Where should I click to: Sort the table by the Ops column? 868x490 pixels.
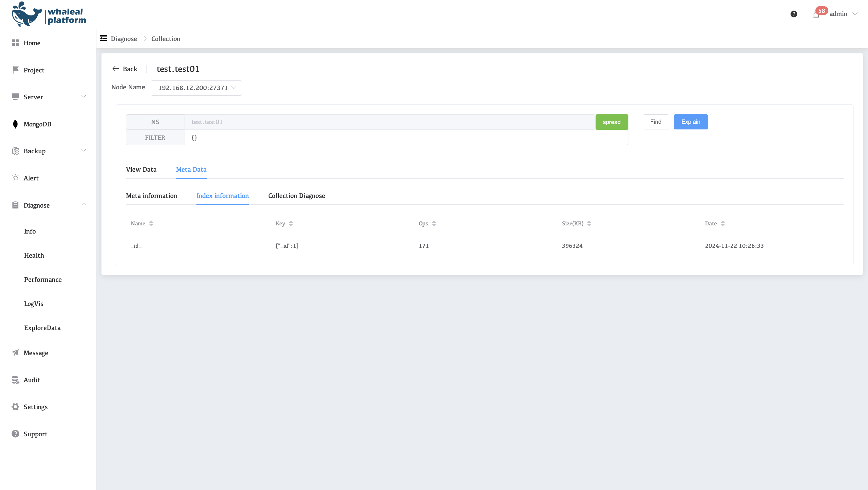pos(434,224)
